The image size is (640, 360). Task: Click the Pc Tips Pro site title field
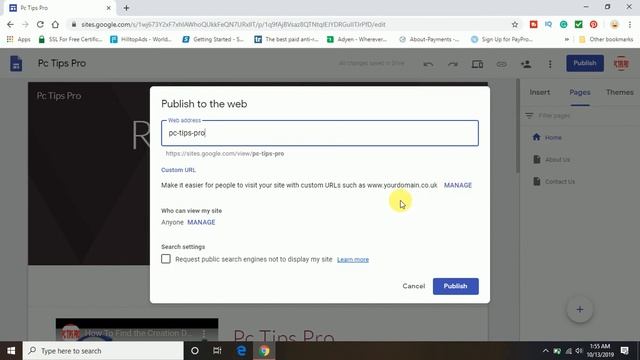pyautogui.click(x=62, y=63)
